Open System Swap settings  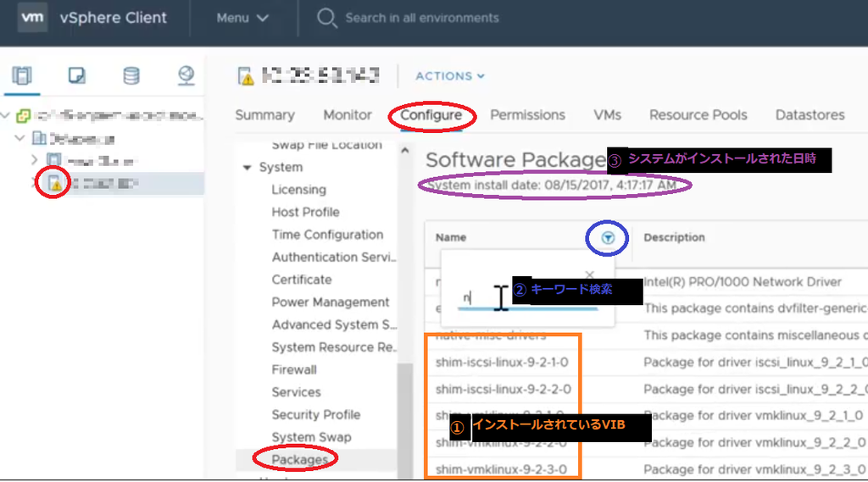(x=311, y=437)
